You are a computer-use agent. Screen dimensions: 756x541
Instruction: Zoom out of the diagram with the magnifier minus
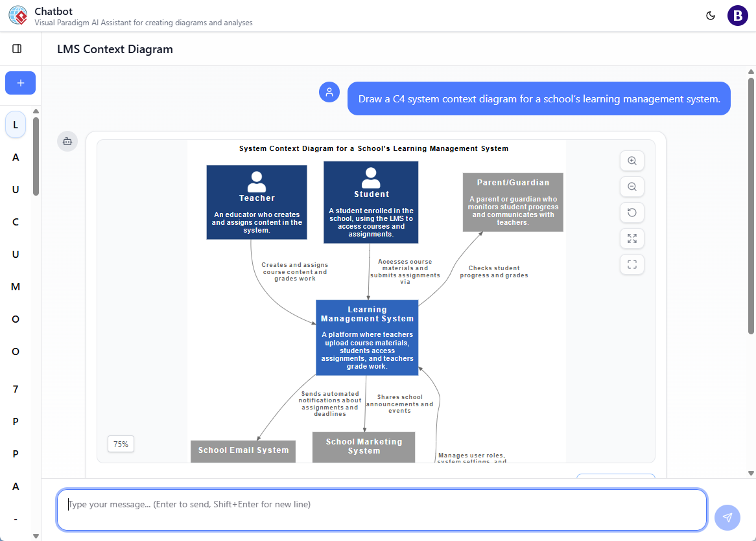coord(632,187)
